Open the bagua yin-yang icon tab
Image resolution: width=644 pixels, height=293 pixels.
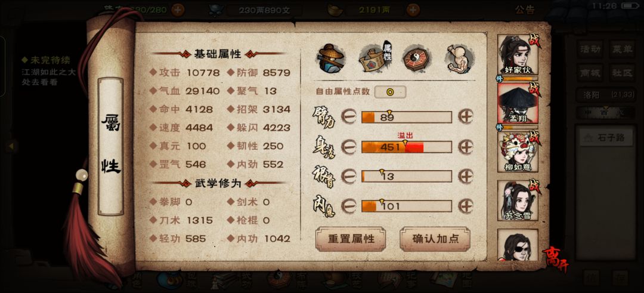416,58
